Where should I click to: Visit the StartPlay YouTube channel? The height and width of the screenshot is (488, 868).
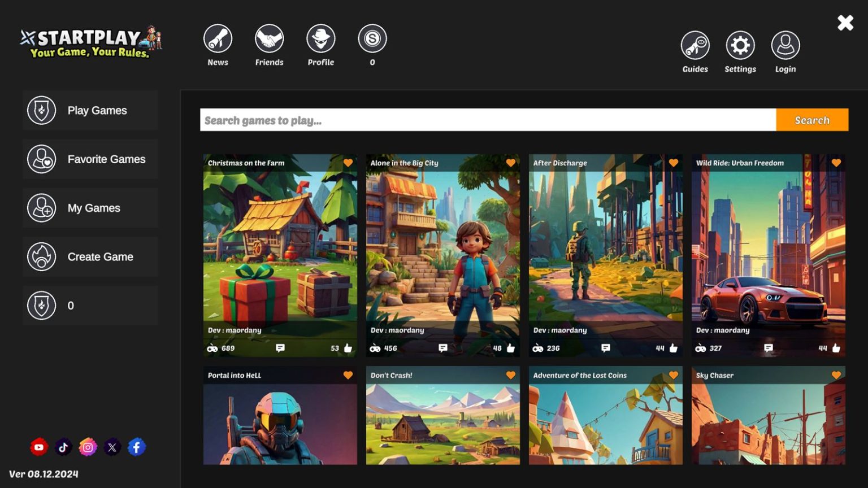point(38,447)
